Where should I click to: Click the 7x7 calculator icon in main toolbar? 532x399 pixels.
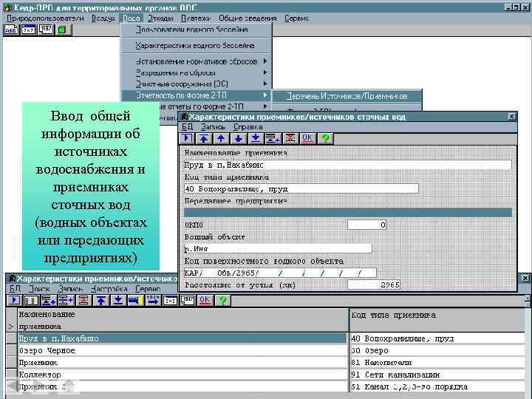point(28,30)
